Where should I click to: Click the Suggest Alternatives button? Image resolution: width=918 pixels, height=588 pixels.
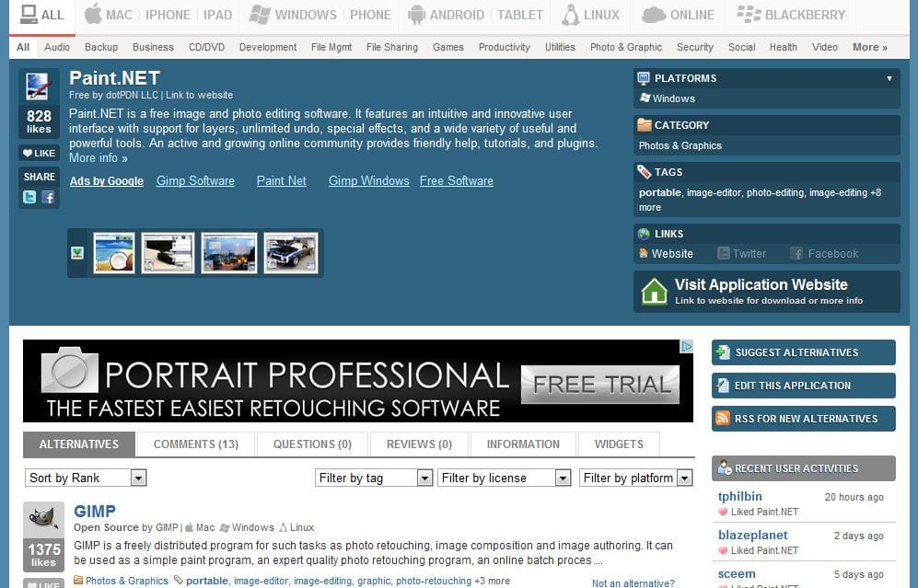coord(803,352)
